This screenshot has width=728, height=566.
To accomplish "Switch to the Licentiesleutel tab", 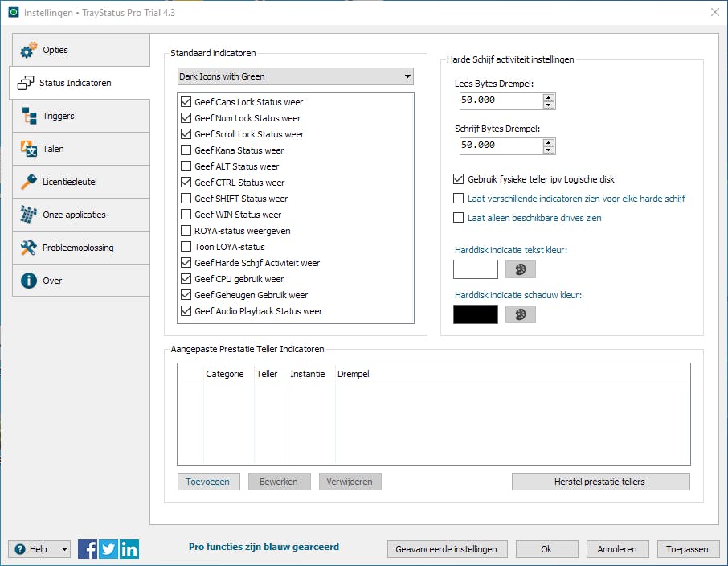I will click(80, 182).
